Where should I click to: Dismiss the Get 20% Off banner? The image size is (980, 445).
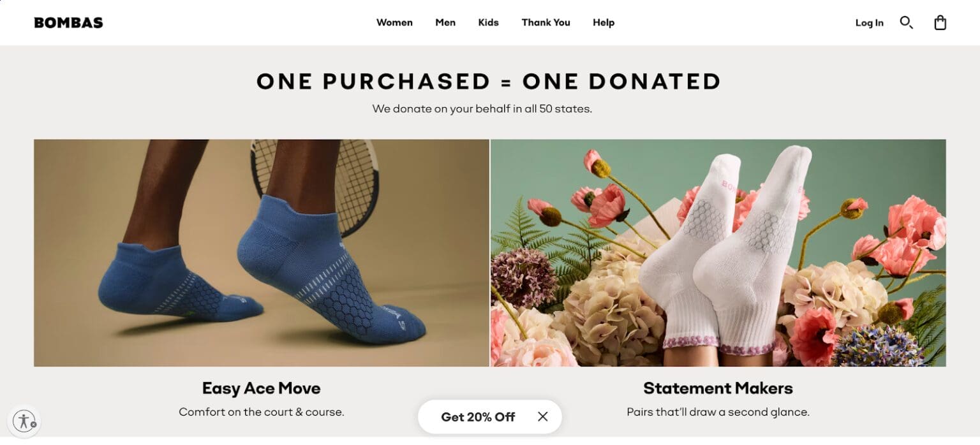point(542,416)
